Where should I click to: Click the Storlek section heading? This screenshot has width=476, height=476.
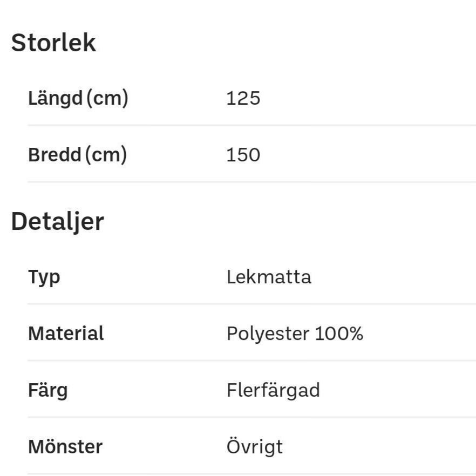coord(53,43)
